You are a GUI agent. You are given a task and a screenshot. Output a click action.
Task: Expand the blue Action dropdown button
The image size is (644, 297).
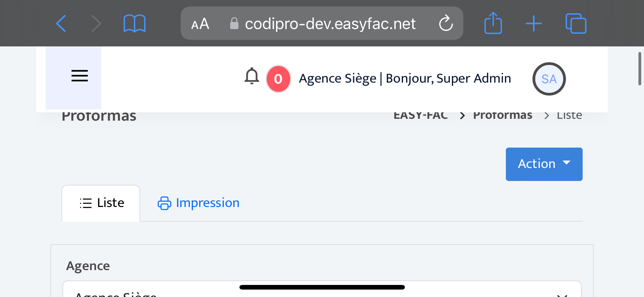(x=544, y=164)
